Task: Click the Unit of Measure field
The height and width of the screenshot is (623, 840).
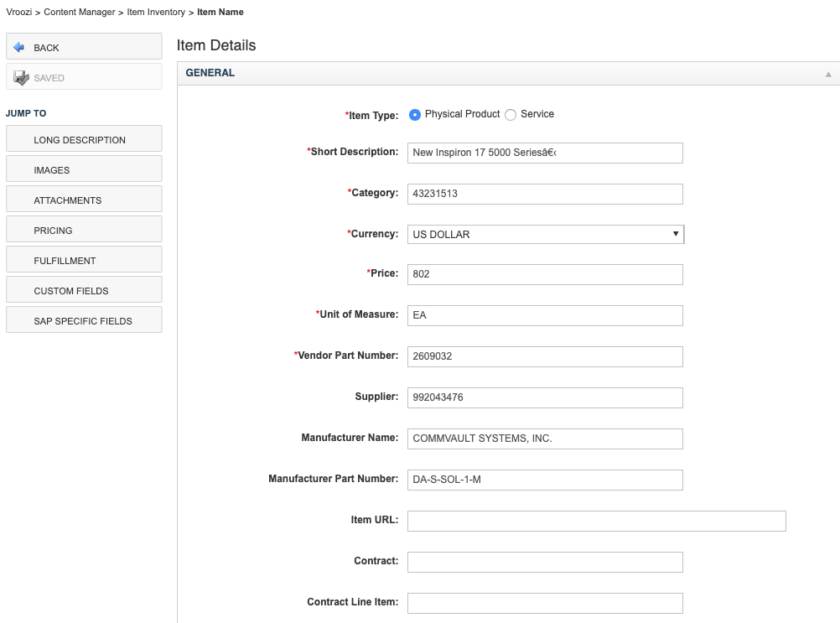Action: click(x=545, y=315)
